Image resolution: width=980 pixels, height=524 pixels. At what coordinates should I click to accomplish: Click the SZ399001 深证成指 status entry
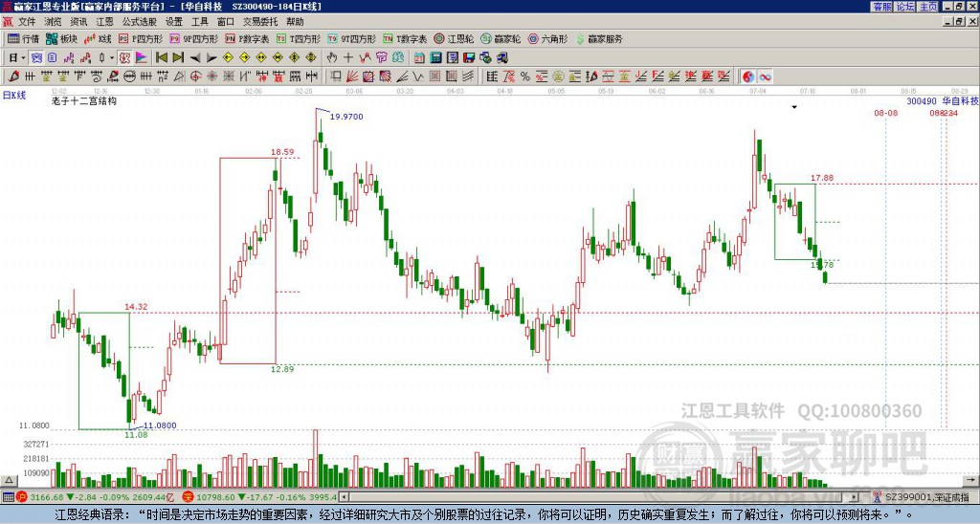coord(926,497)
